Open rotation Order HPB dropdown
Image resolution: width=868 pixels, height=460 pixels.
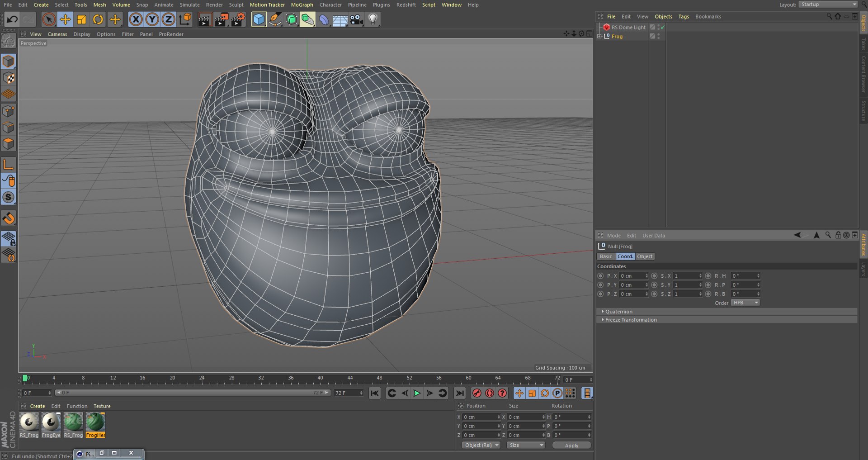coord(745,303)
